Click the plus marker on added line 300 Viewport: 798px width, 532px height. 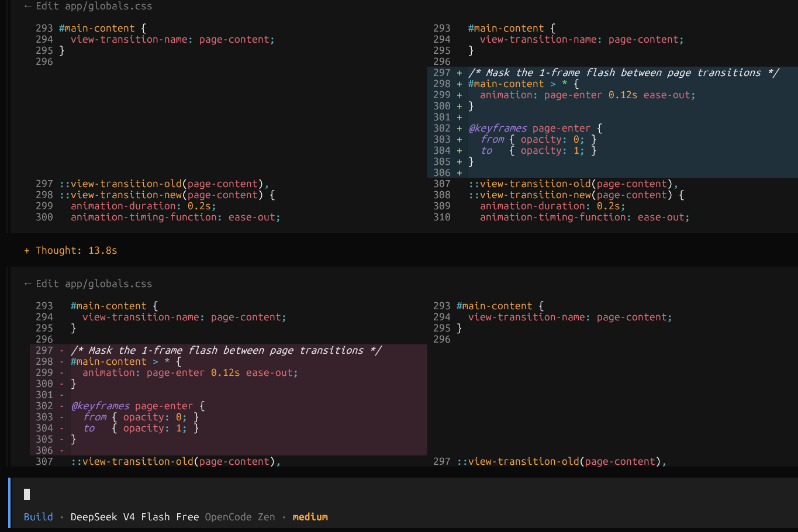point(460,106)
